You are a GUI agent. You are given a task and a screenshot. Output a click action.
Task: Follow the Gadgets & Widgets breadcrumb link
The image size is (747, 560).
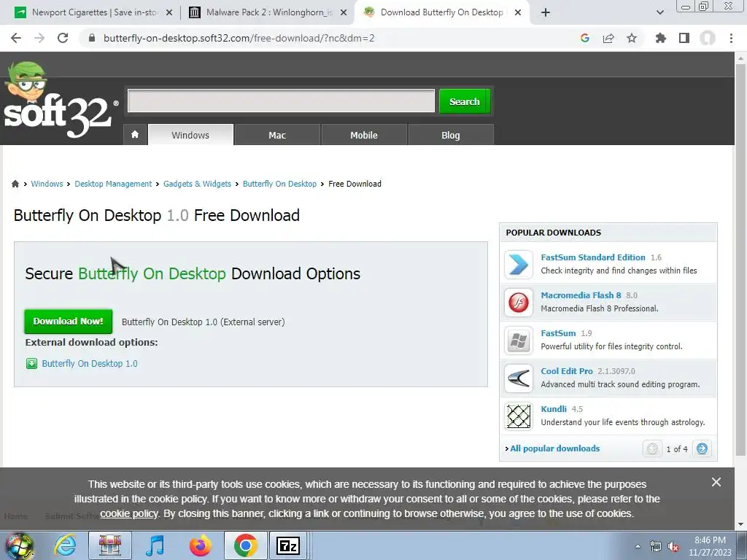[197, 184]
